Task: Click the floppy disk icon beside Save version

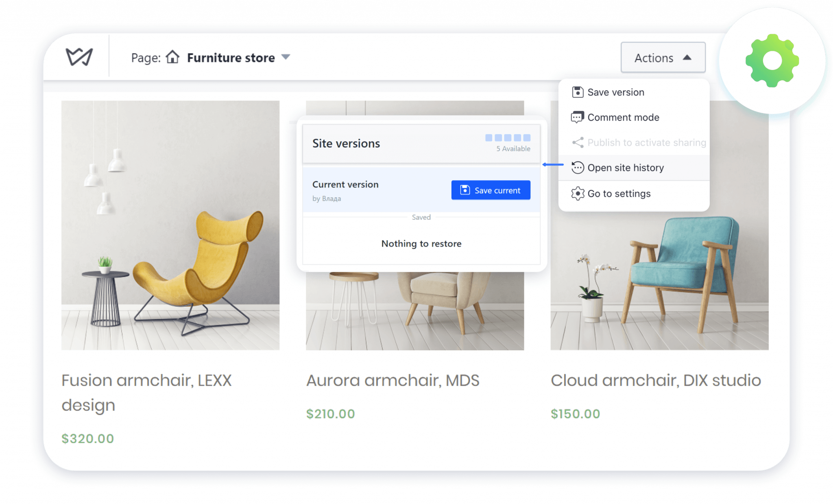Action: click(x=577, y=92)
